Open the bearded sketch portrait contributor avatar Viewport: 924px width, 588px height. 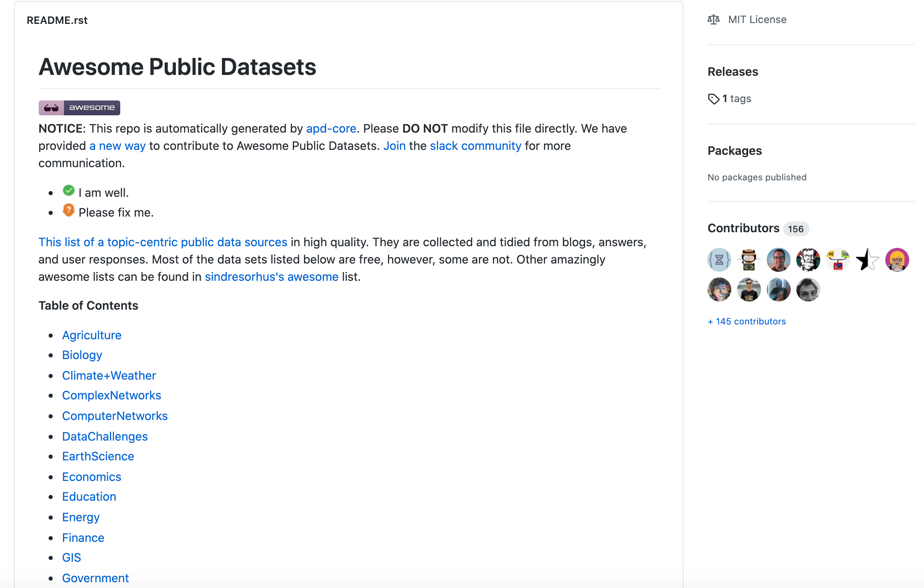point(808,260)
